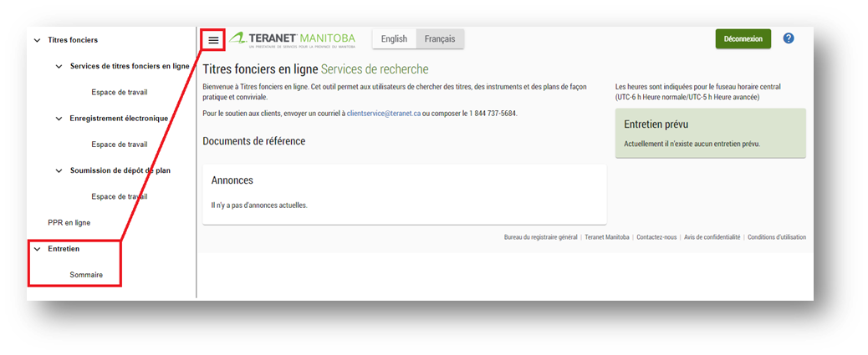Collapse Soumission de dépôt de plan section
868x355 pixels.
coord(59,170)
